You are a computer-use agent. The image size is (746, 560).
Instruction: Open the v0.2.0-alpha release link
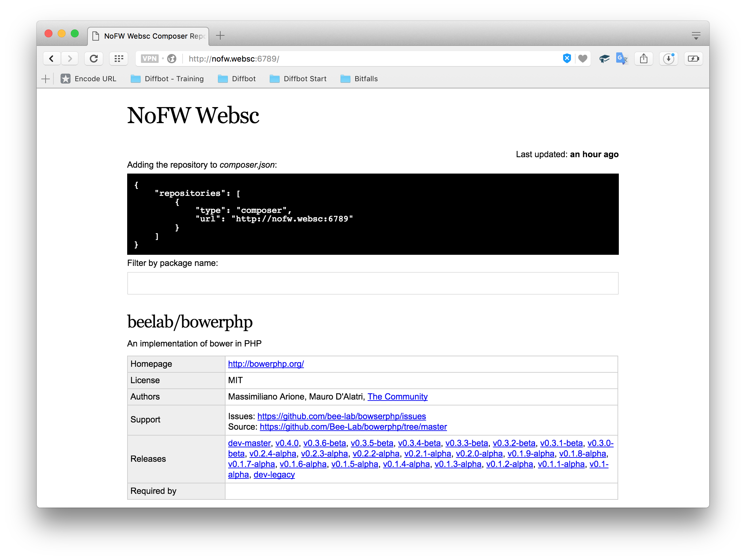[479, 454]
